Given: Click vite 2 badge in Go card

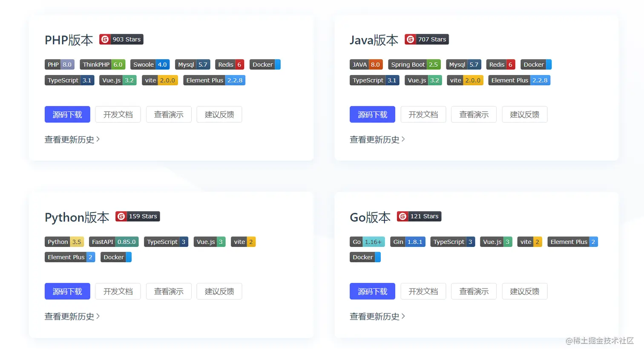Looking at the screenshot, I should tap(530, 242).
